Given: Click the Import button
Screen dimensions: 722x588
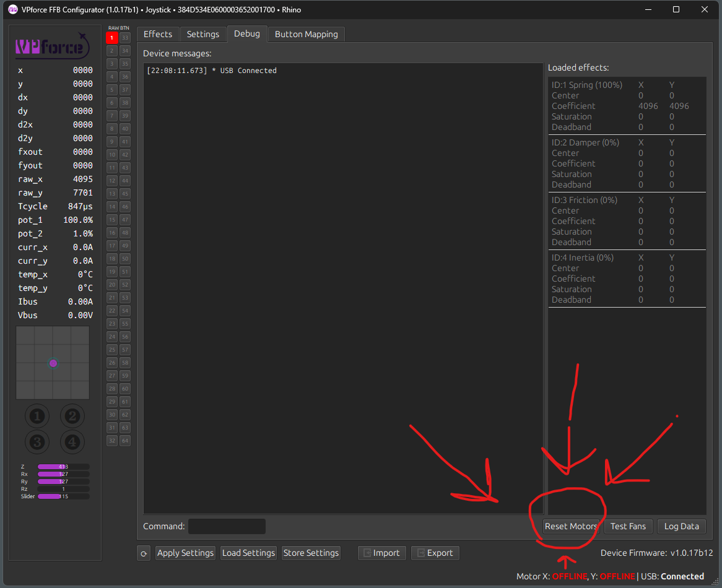Looking at the screenshot, I should coord(381,553).
